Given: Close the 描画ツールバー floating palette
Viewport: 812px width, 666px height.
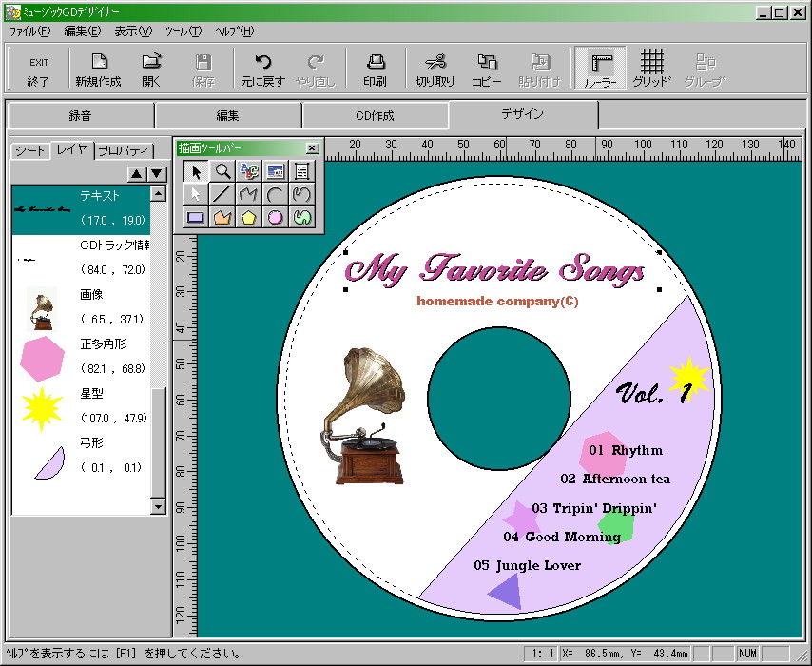Looking at the screenshot, I should point(312,148).
